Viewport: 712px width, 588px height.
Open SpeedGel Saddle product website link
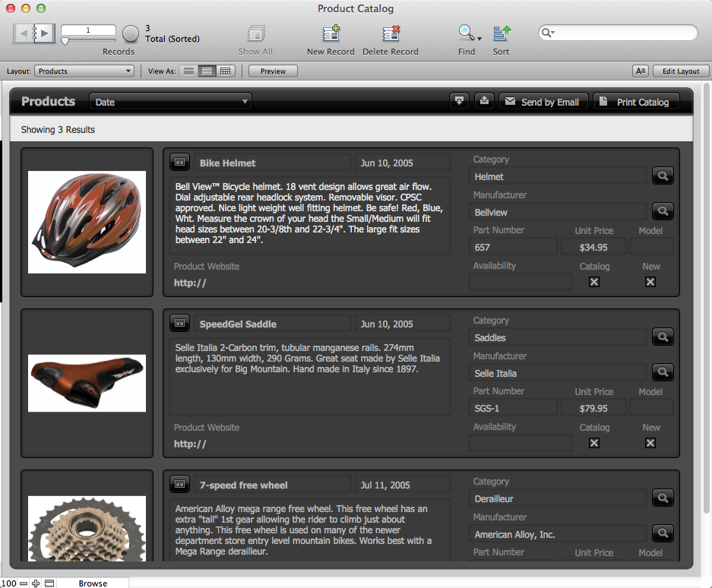pos(190,444)
